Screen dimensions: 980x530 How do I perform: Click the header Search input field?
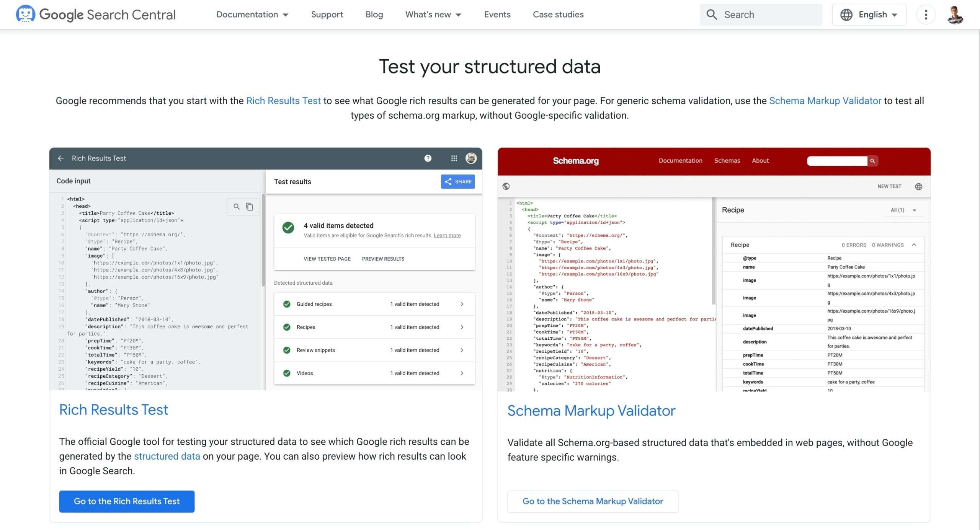(761, 15)
